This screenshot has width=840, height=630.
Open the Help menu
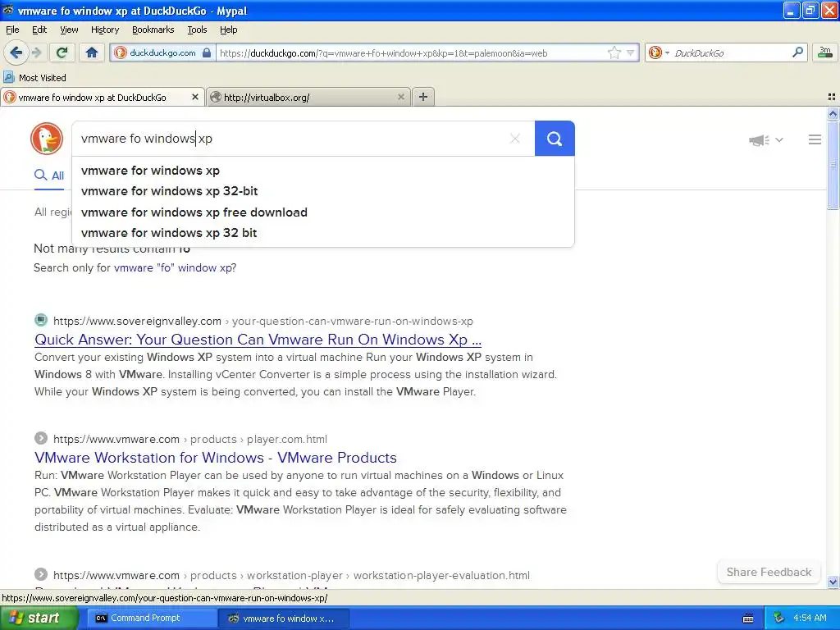pos(228,30)
